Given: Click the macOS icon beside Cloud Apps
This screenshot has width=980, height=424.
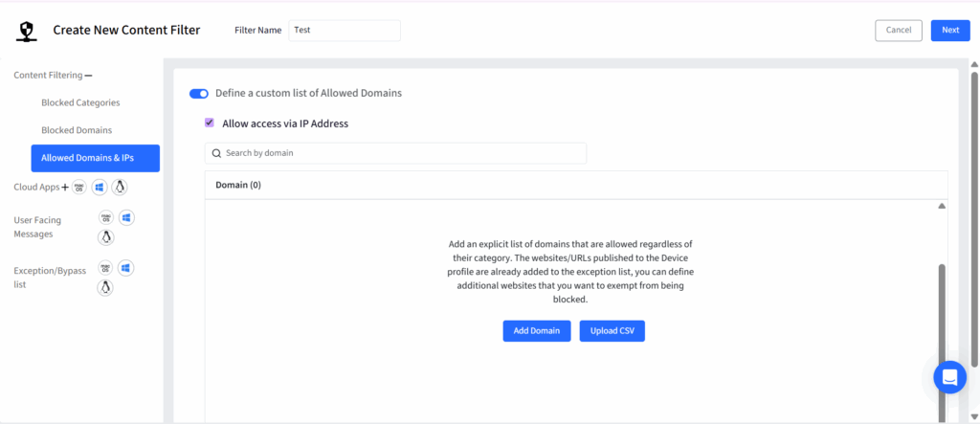Looking at the screenshot, I should coord(80,188).
